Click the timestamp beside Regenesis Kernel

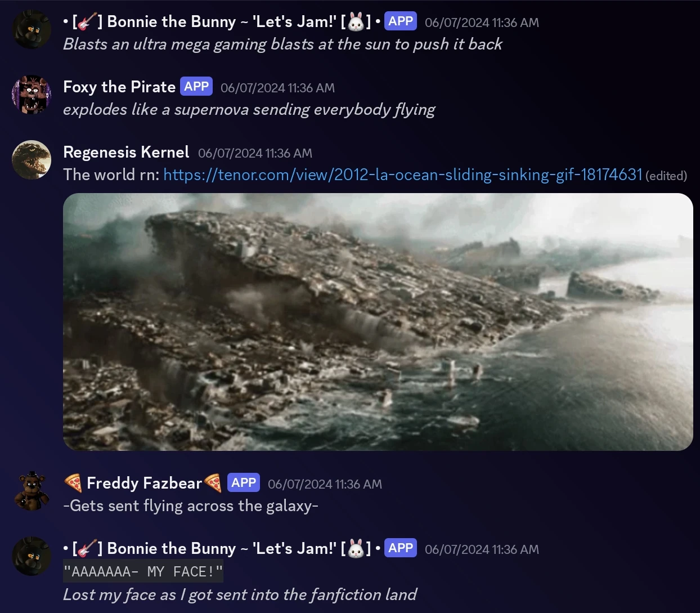[x=255, y=153]
